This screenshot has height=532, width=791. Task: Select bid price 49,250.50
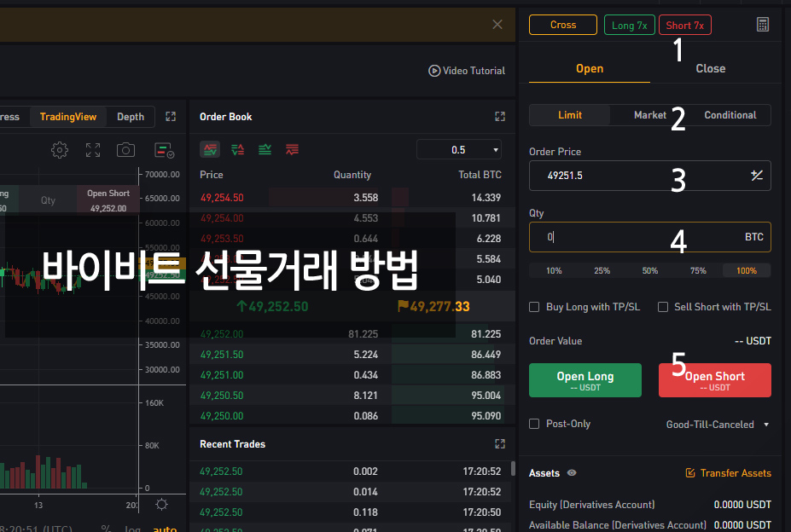click(x=222, y=396)
